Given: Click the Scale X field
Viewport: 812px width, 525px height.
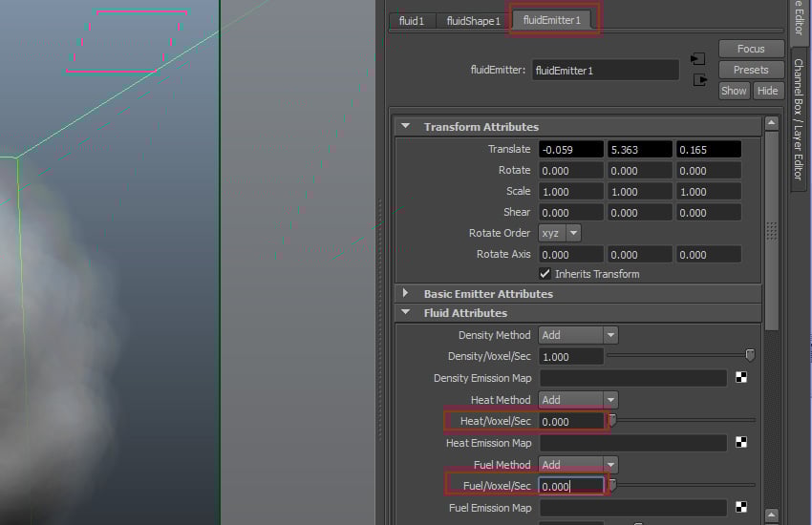Looking at the screenshot, I should pos(571,192).
